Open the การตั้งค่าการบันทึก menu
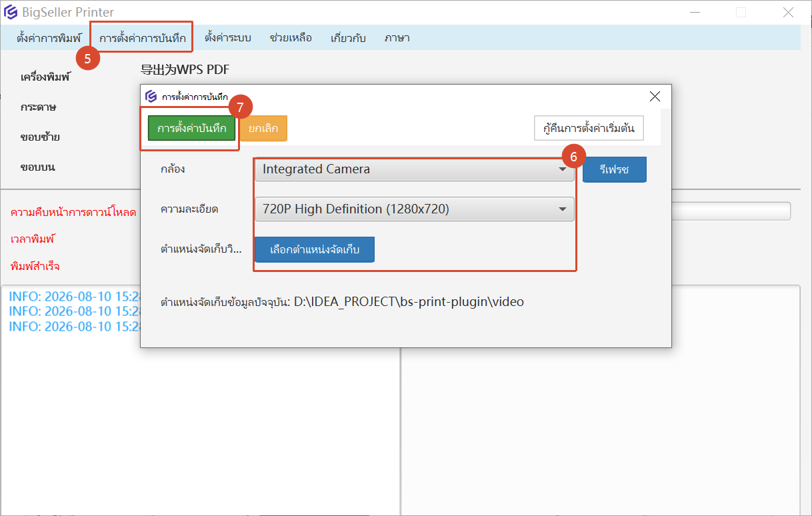 143,38
